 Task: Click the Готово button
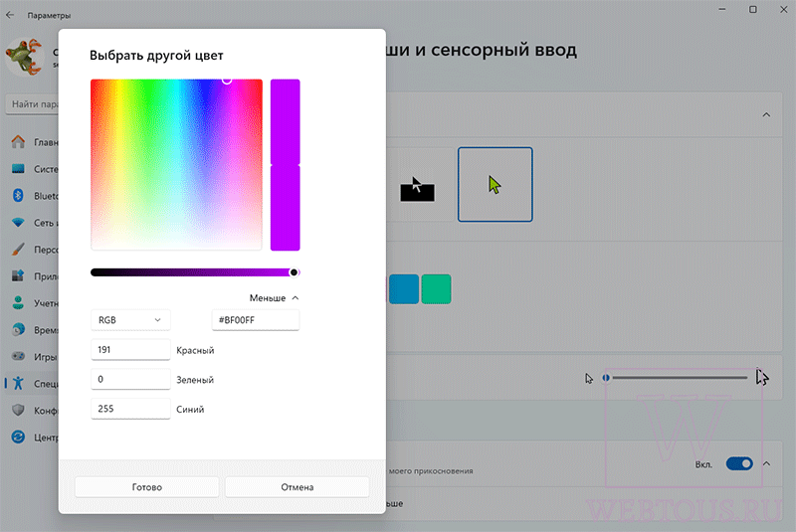tap(146, 487)
